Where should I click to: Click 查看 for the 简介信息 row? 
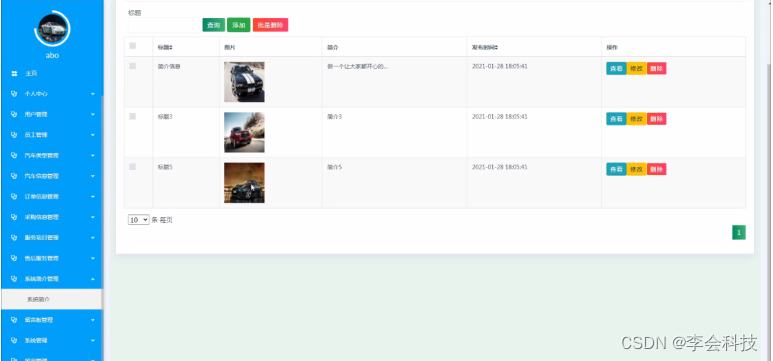tap(616, 69)
